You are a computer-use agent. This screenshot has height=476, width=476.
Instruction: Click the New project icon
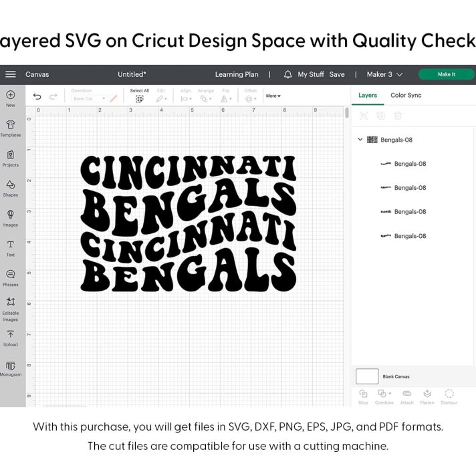(11, 95)
